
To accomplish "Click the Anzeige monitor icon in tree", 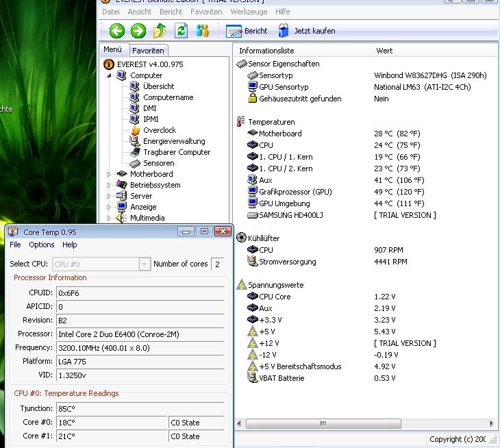I will (121, 207).
